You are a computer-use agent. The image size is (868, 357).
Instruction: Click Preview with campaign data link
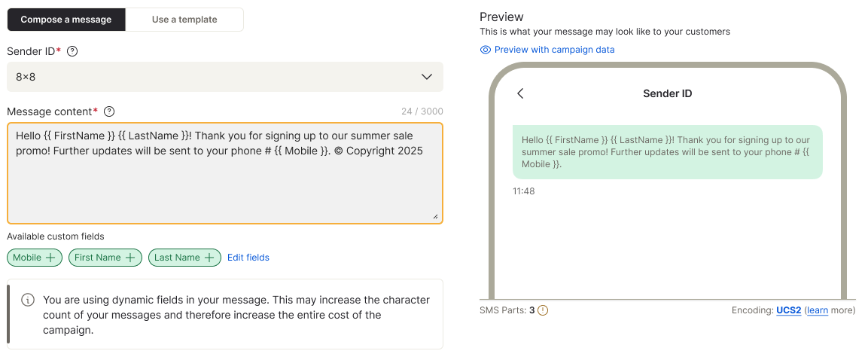[x=554, y=50]
